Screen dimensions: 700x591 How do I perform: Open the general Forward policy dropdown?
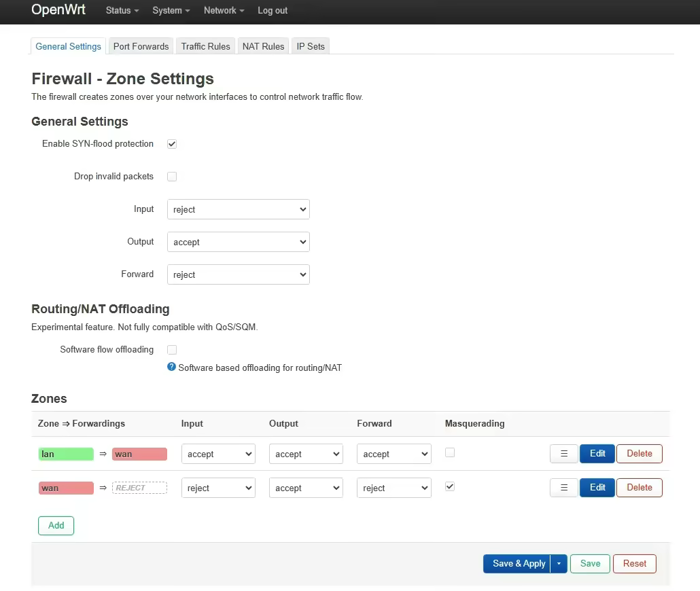click(x=238, y=274)
